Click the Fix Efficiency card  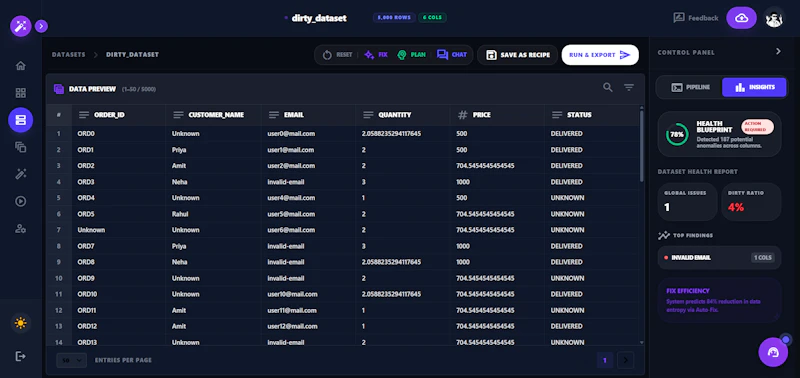719,300
